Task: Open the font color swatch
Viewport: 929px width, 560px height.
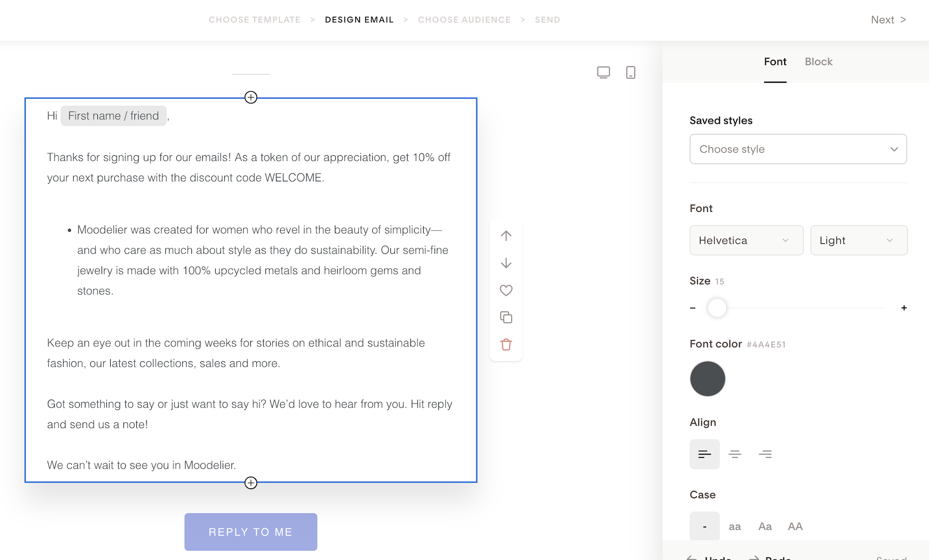Action: (x=707, y=379)
